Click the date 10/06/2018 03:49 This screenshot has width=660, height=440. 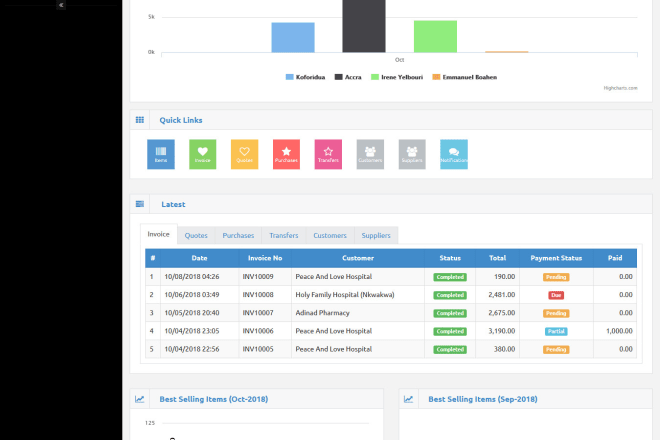192,295
